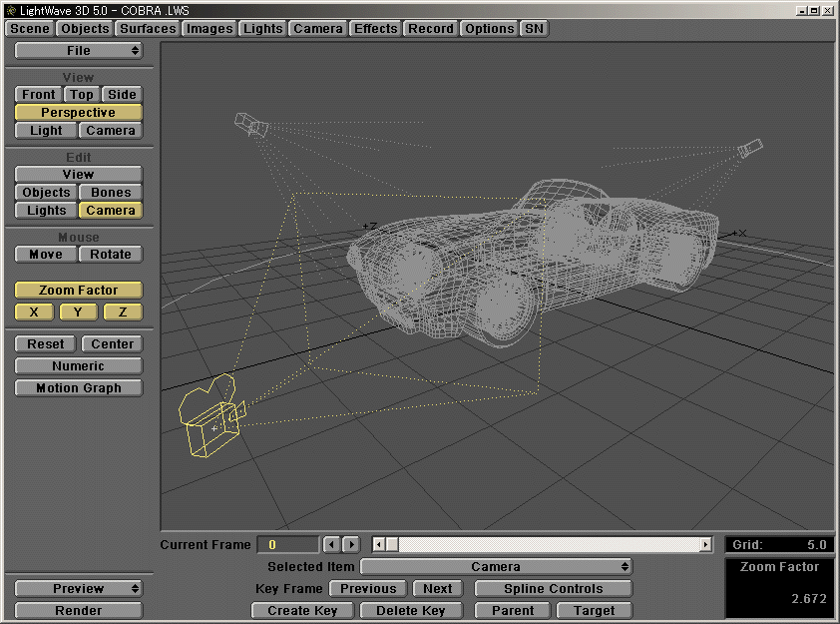Viewport: 840px width, 624px height.
Task: Open the Effects menu
Action: [x=375, y=28]
